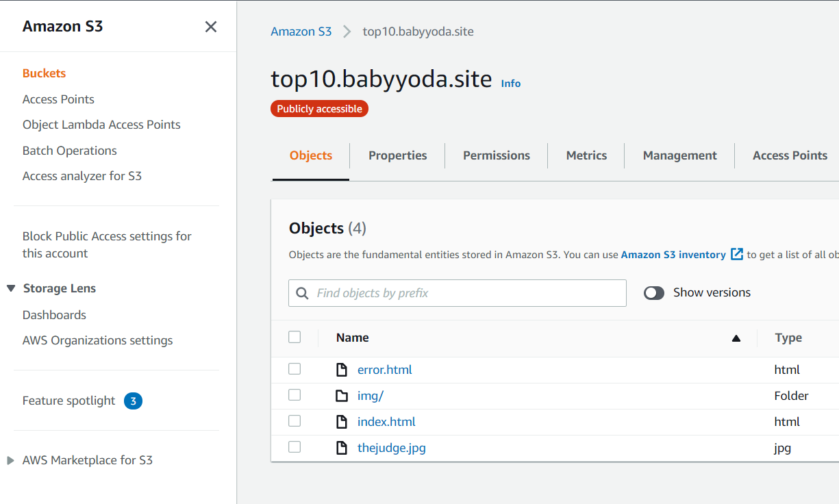
Task: Open the thejudge.jpg object
Action: (392, 448)
